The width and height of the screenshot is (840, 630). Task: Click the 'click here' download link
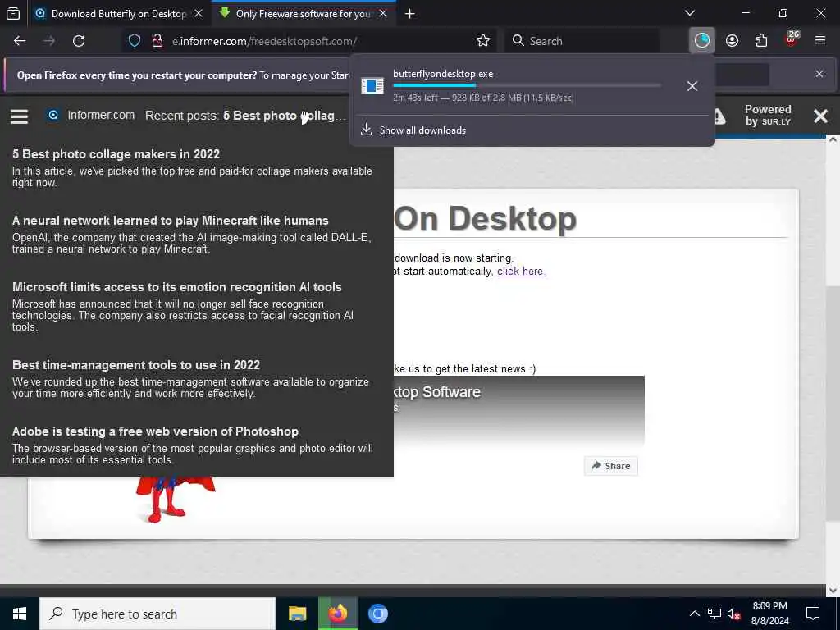pyautogui.click(x=521, y=271)
